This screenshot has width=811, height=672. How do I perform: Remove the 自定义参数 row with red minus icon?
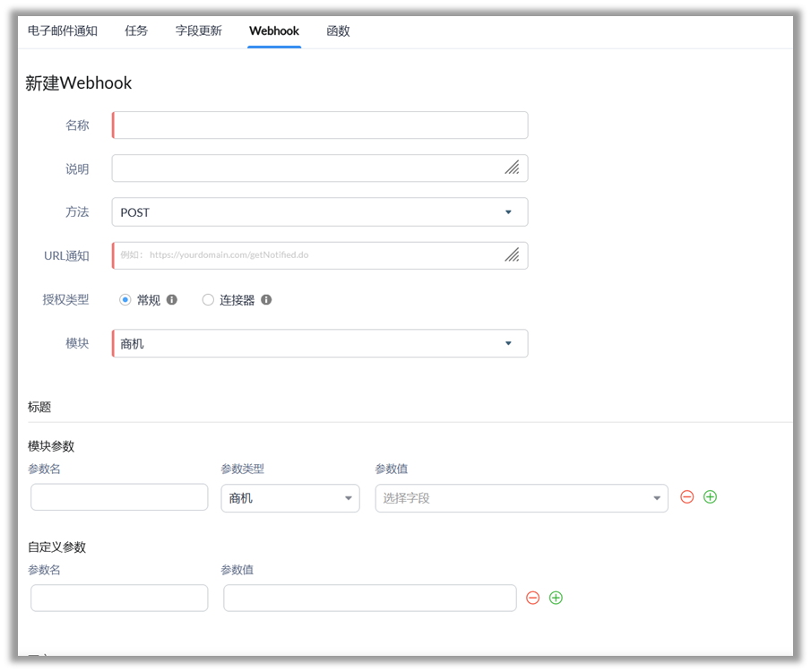coord(532,598)
